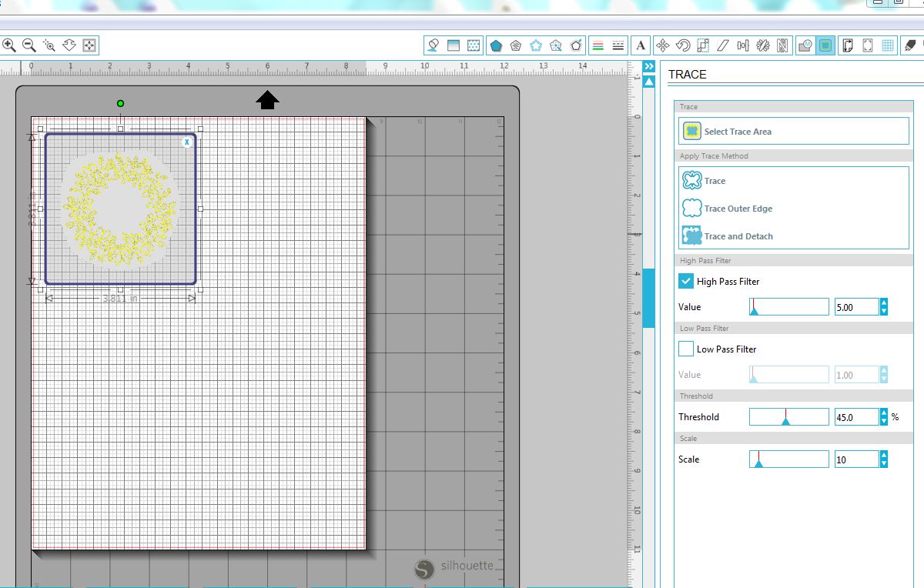924x588 pixels.
Task: Open the Rotate panel icon
Action: pyautogui.click(x=682, y=45)
